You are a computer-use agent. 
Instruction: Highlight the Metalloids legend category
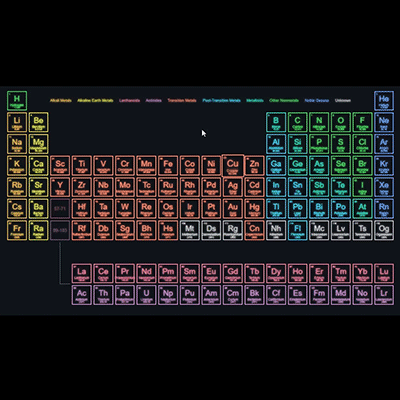255,100
